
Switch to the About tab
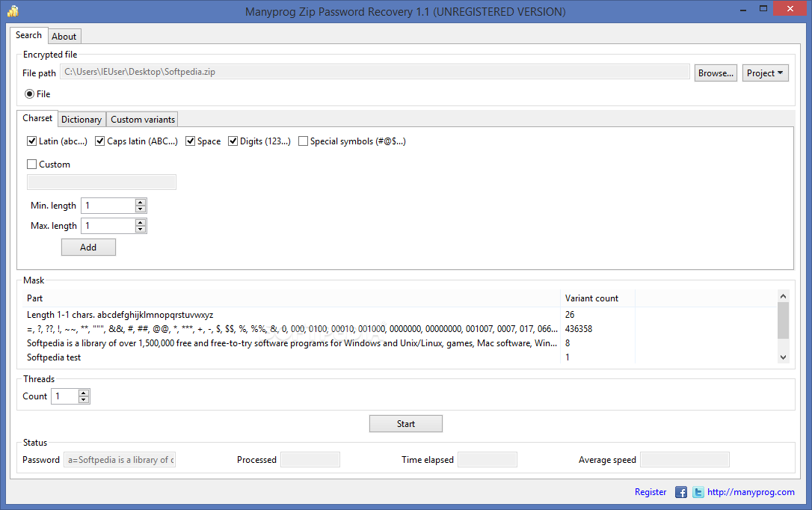point(64,36)
